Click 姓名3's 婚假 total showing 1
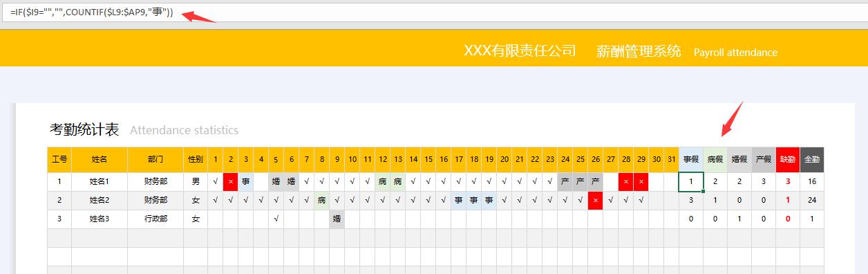Screen dimensions: 868x274 pos(739,219)
